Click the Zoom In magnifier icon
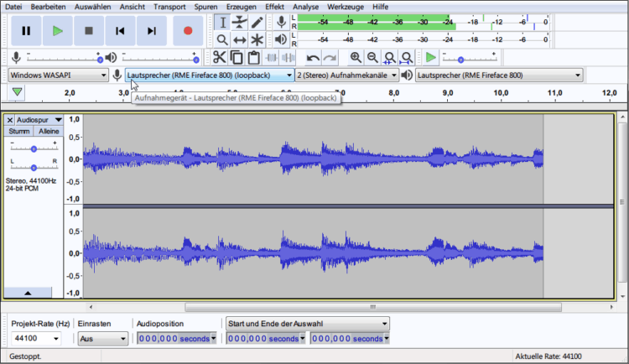Image resolution: width=629 pixels, height=364 pixels. [356, 58]
